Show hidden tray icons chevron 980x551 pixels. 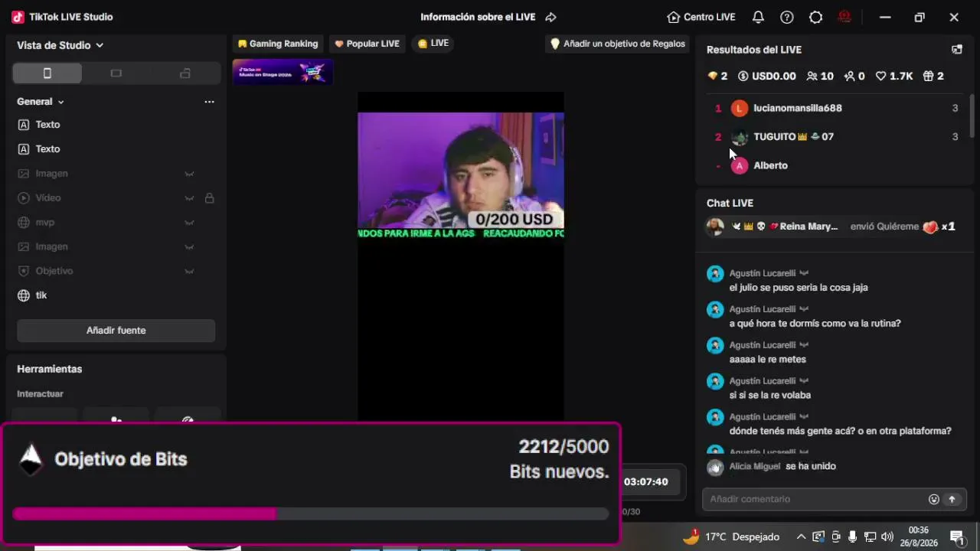[801, 536]
